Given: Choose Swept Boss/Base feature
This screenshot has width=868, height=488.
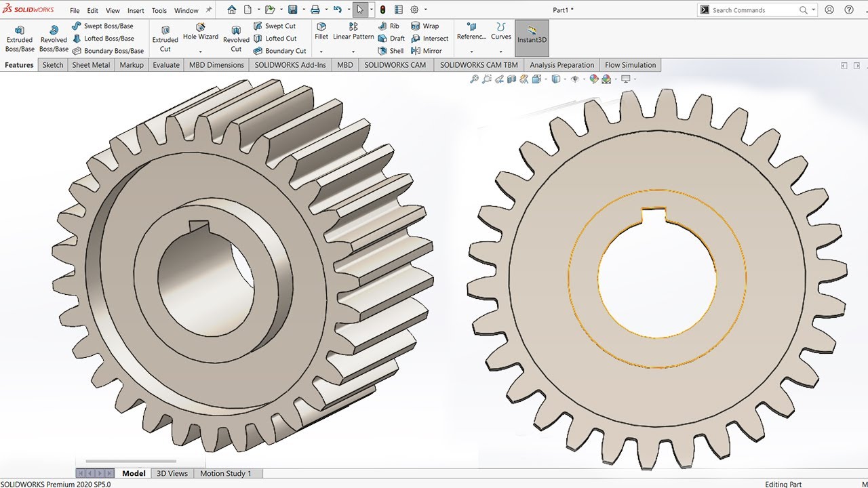Looking at the screenshot, I should (102, 26).
